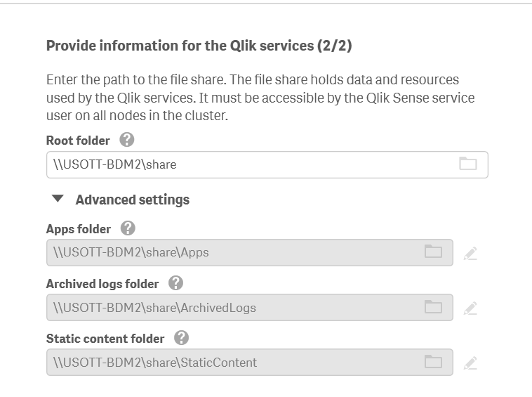
Task: Click the "Root folder" label
Action: pyautogui.click(x=78, y=141)
